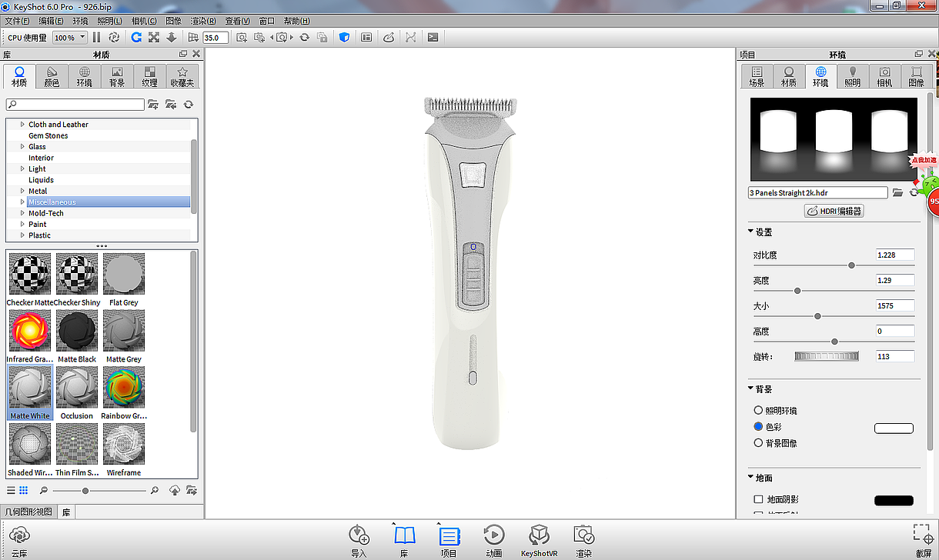This screenshot has height=560, width=939.
Task: Switch library to 颜色 tab
Action: (52, 76)
